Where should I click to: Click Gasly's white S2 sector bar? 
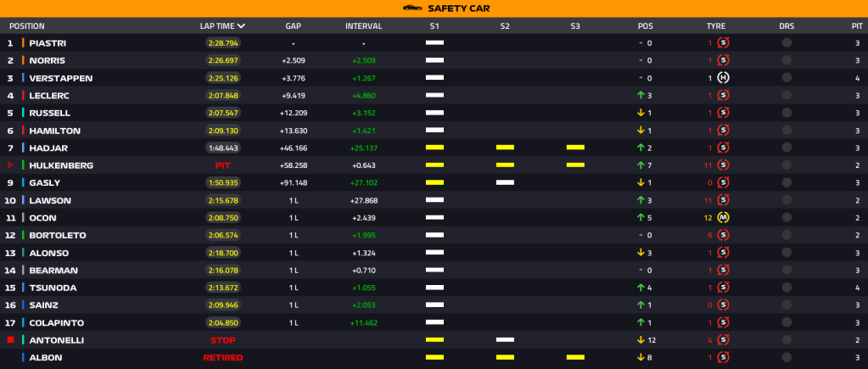click(x=505, y=182)
